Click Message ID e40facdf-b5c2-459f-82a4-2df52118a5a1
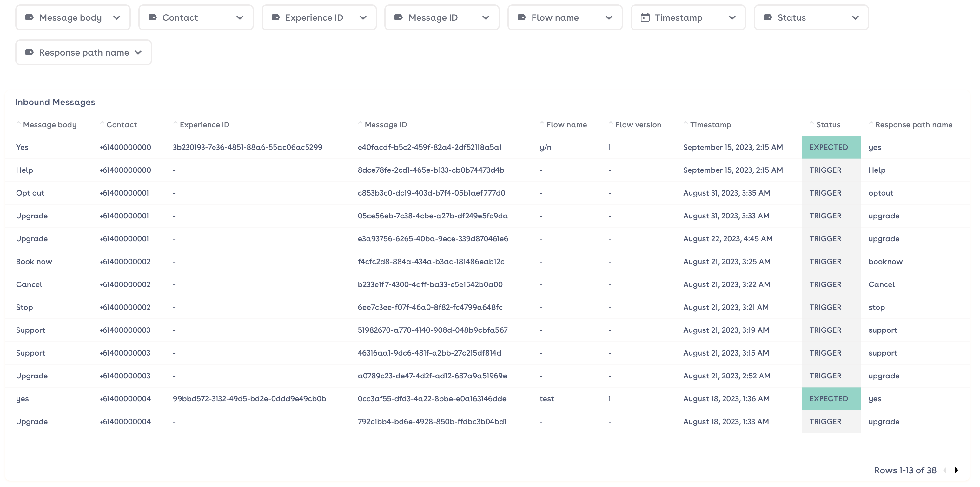 (430, 147)
